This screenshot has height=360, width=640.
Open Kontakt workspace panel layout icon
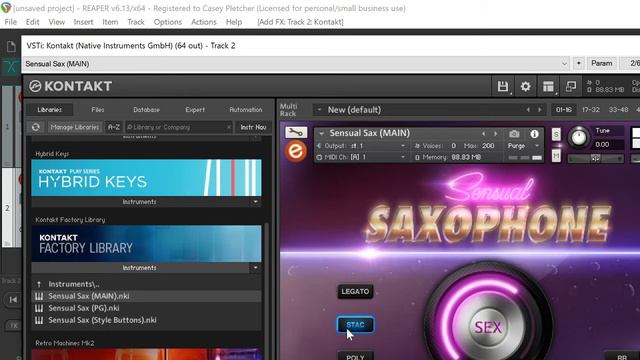coord(548,86)
